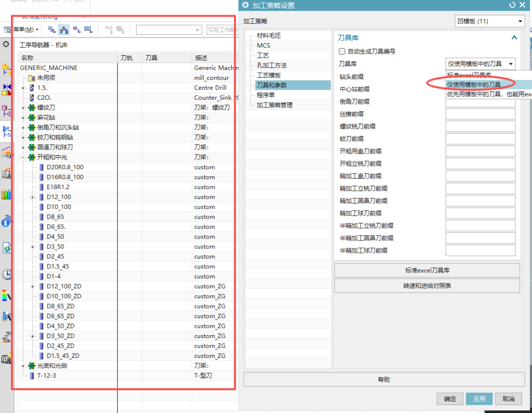
Task: Expand the 麻花钻 tree node
Action: coord(23,118)
